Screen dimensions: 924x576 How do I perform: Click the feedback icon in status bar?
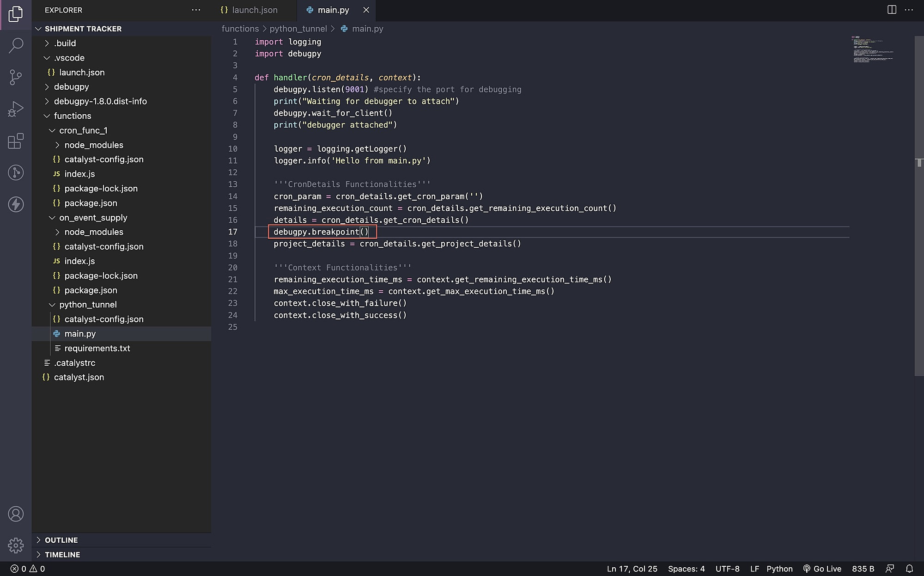pos(889,569)
